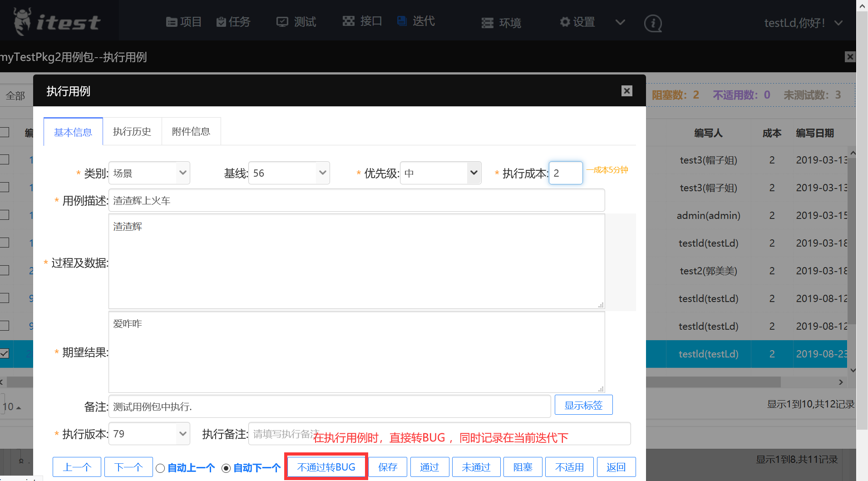Click the 不通过转BUG button
The height and width of the screenshot is (481, 868).
point(326,467)
